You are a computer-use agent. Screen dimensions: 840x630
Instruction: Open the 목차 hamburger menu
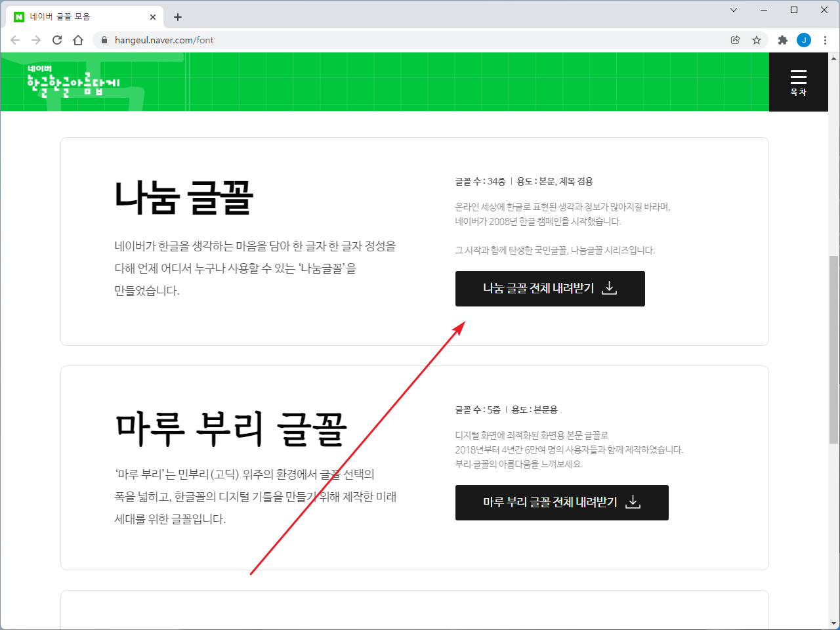[798, 82]
